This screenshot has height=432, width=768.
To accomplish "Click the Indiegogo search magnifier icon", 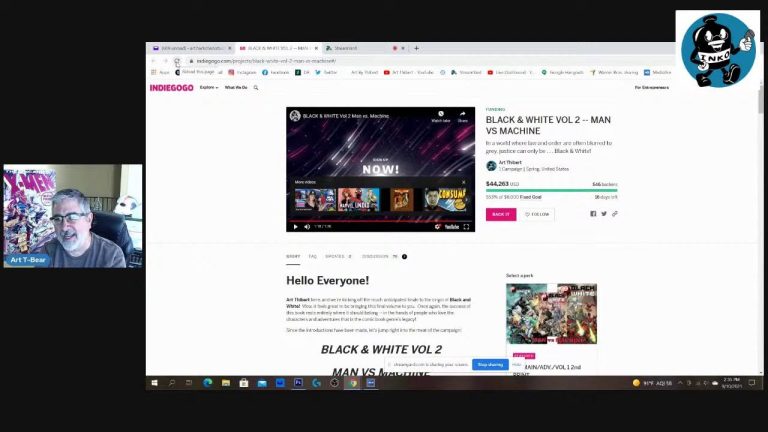I will click(256, 88).
